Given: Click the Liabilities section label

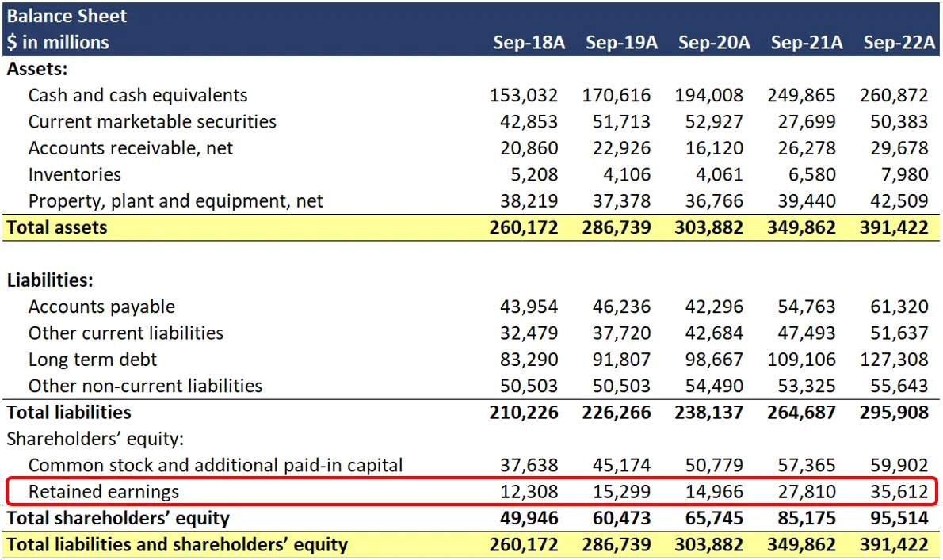Looking at the screenshot, I should (x=49, y=280).
